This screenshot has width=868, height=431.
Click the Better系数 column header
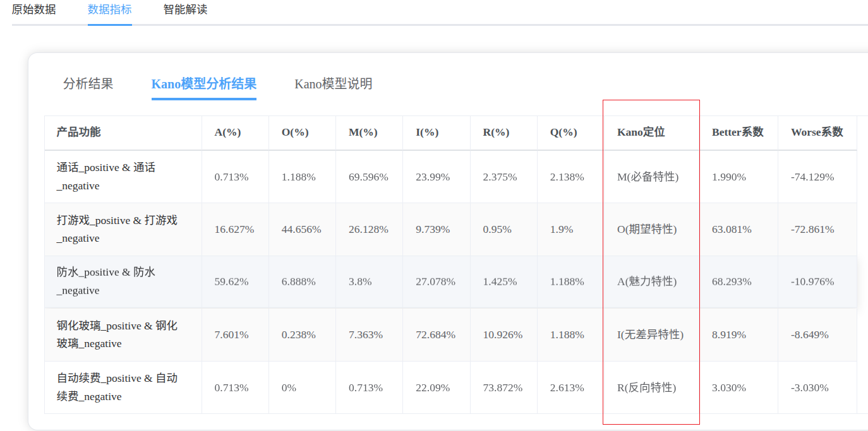pos(737,133)
